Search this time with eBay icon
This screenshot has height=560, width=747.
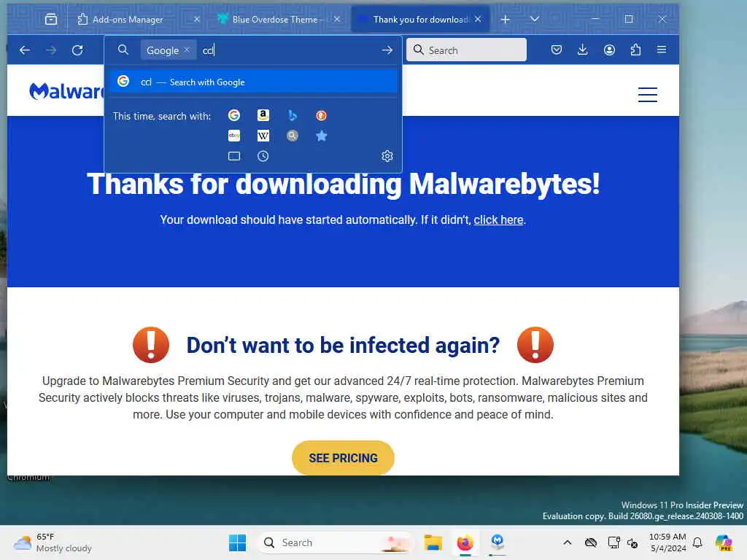[x=234, y=136]
